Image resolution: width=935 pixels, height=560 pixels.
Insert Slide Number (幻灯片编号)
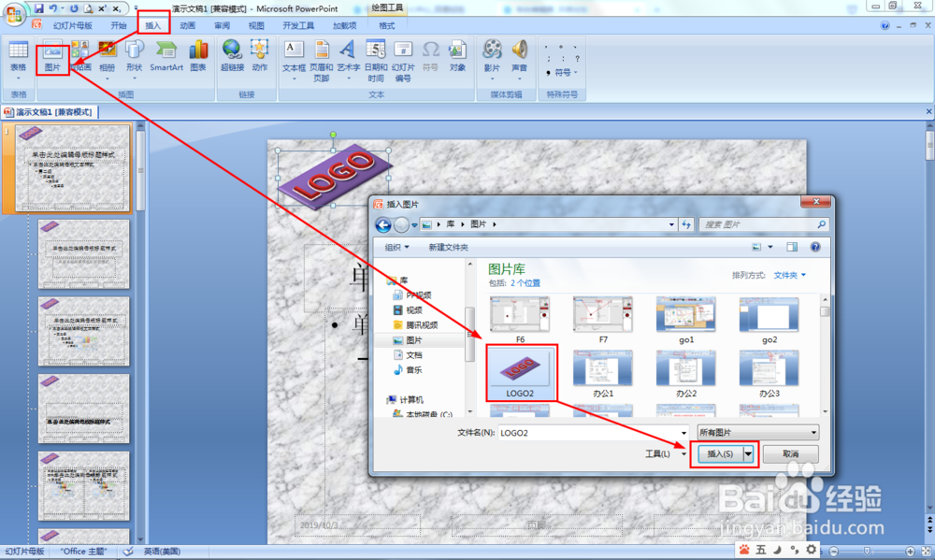403,61
